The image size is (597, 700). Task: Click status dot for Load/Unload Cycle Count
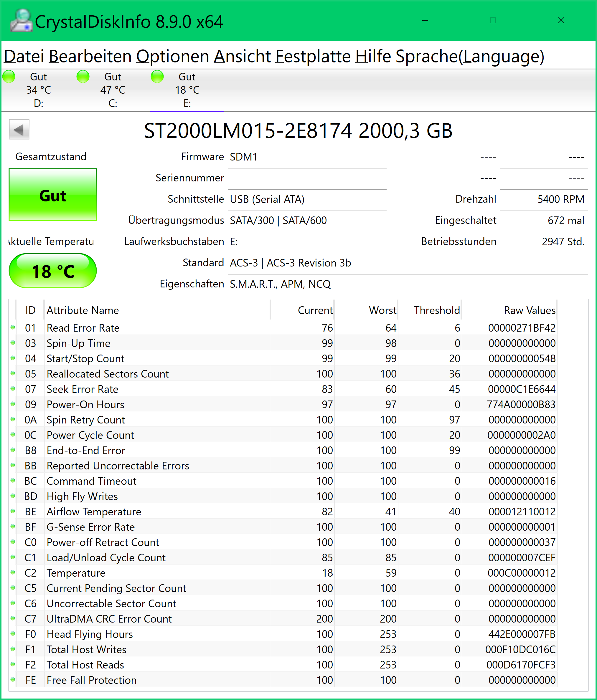[13, 557]
